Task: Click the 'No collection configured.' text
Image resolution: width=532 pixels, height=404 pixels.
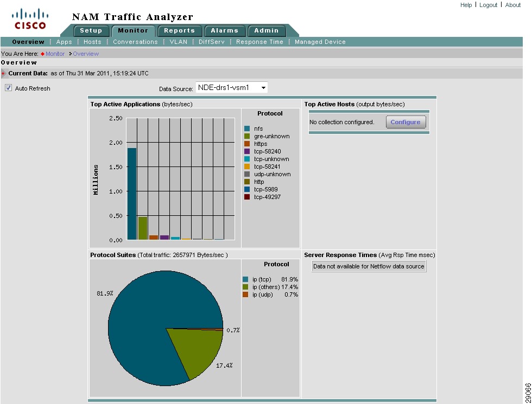Action: click(341, 122)
